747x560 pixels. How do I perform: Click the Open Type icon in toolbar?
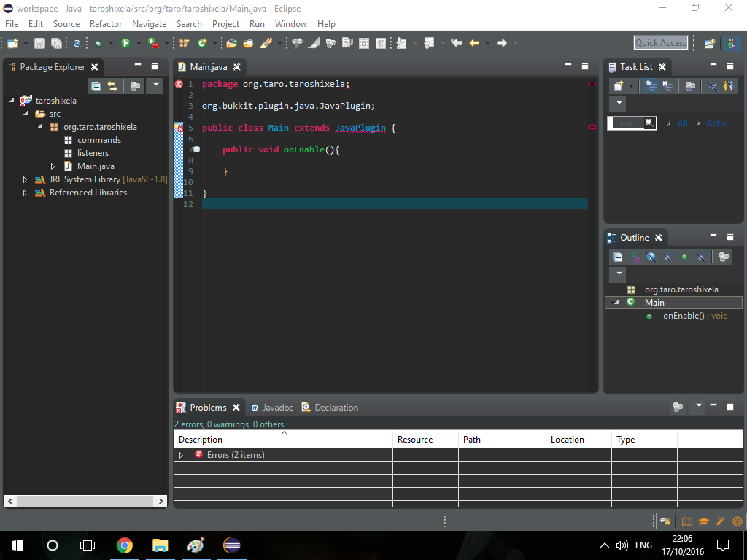(232, 44)
